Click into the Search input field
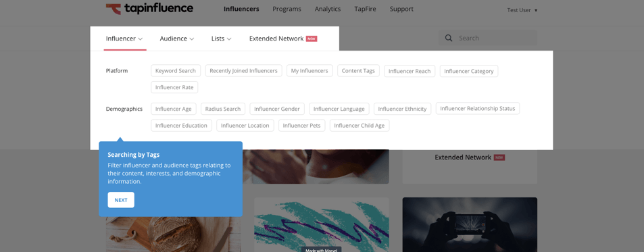Viewport: 644px width, 252px height. (x=488, y=38)
